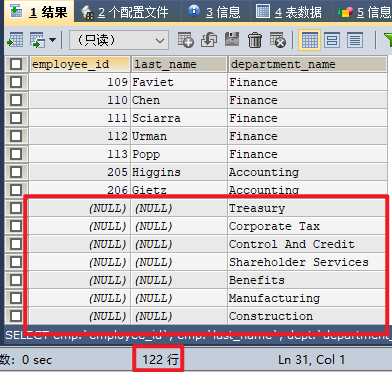Check the row checkbox for Construction
Viewport: 392px width, 372px height.
(x=16, y=316)
